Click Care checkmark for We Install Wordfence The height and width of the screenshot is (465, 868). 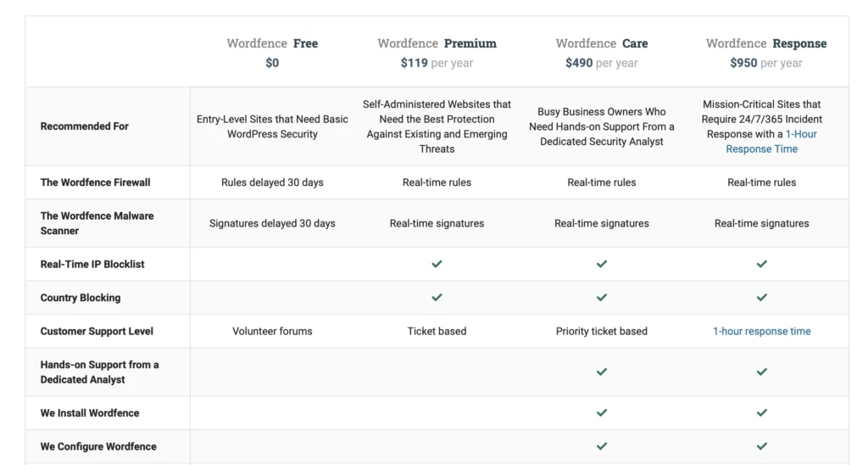602,413
